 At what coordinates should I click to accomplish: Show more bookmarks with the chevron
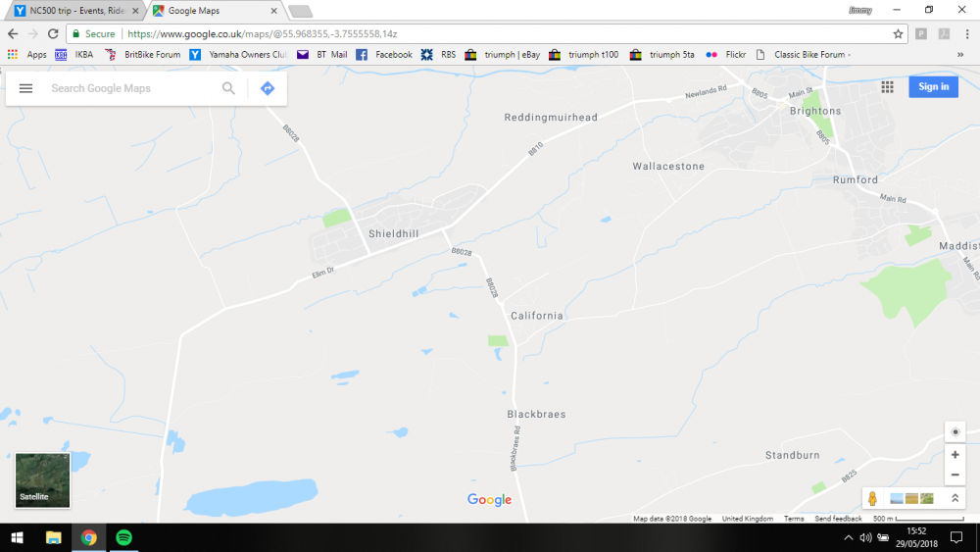click(x=960, y=54)
